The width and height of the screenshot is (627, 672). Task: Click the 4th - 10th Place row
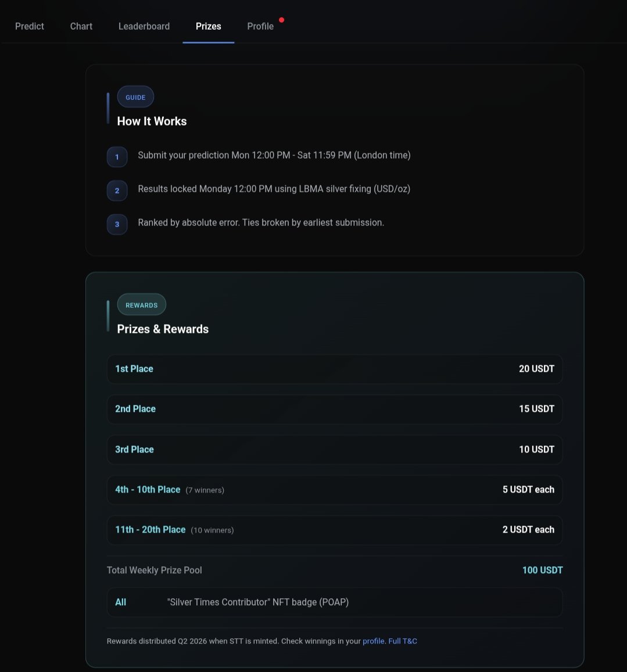[335, 490]
